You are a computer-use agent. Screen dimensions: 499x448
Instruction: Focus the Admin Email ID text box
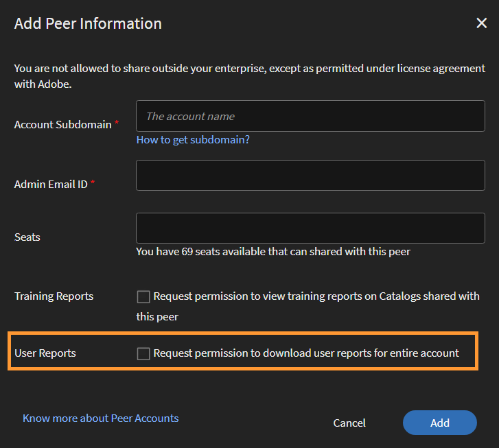pos(310,176)
